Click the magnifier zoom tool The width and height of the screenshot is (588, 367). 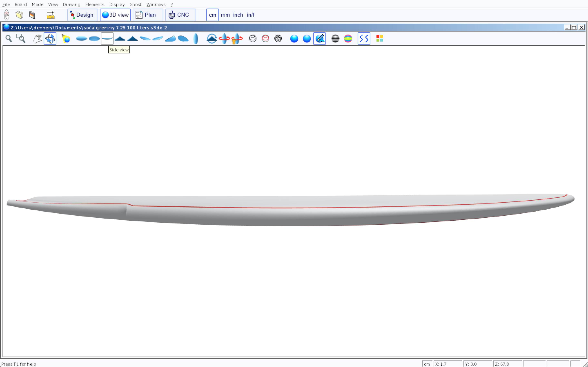pos(9,39)
